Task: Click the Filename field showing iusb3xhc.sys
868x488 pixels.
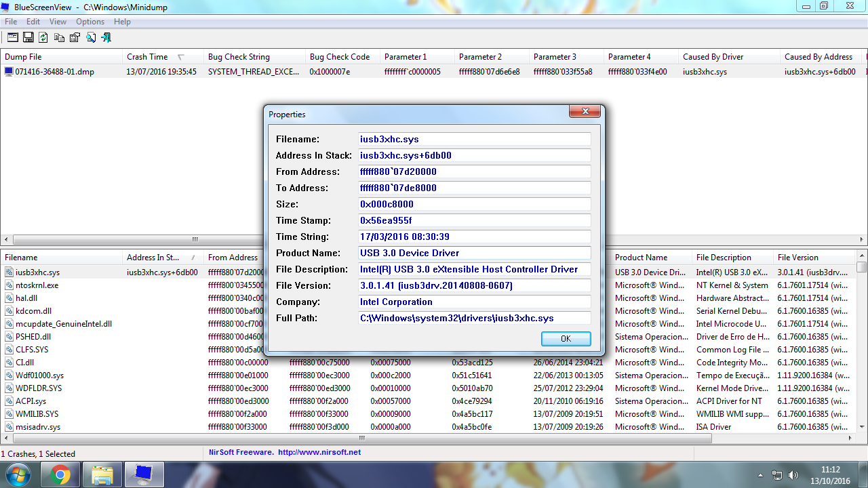Action: pyautogui.click(x=475, y=139)
